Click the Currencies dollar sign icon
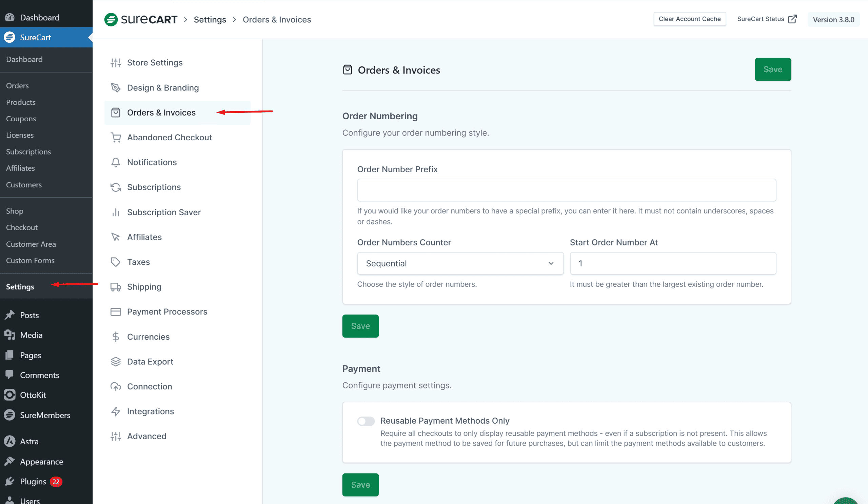The image size is (868, 504). click(116, 337)
